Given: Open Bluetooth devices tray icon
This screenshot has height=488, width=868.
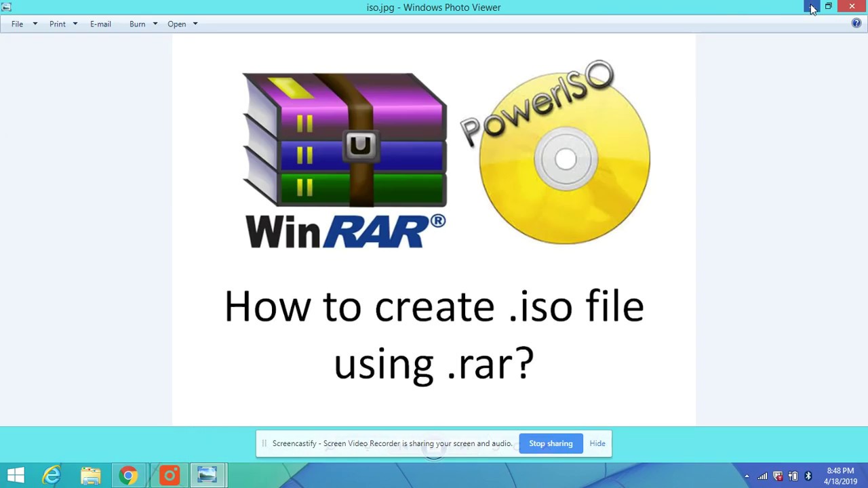Looking at the screenshot, I should [808, 476].
